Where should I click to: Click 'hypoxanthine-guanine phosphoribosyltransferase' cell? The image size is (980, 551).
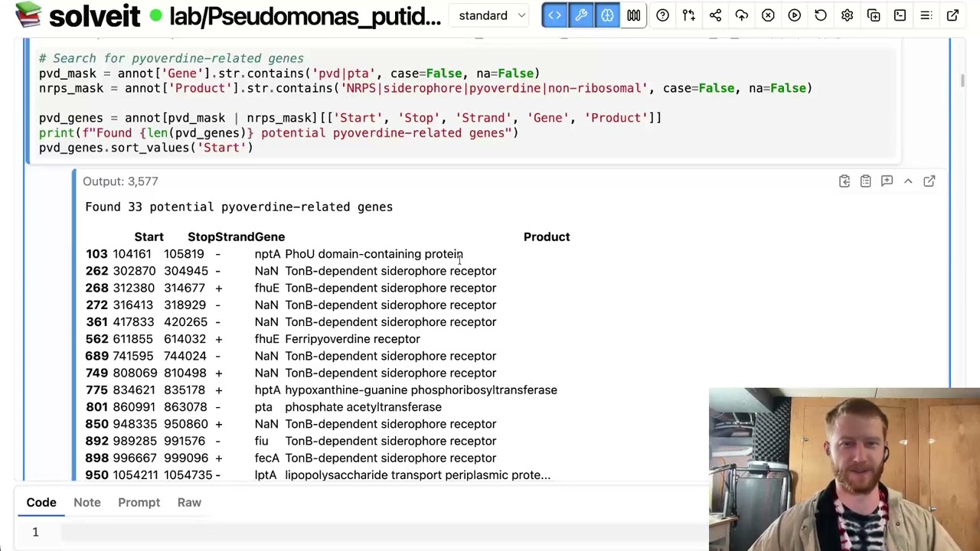pos(421,390)
